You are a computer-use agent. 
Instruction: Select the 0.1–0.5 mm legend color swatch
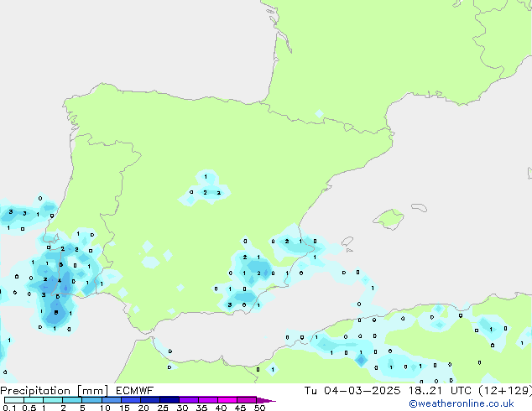point(14,400)
